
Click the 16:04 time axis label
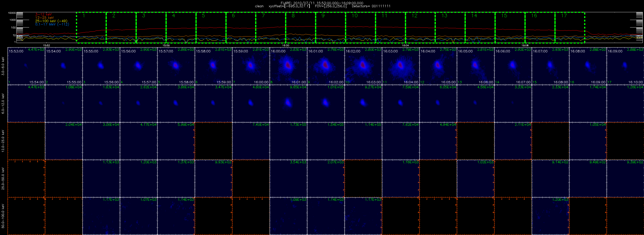405,45
